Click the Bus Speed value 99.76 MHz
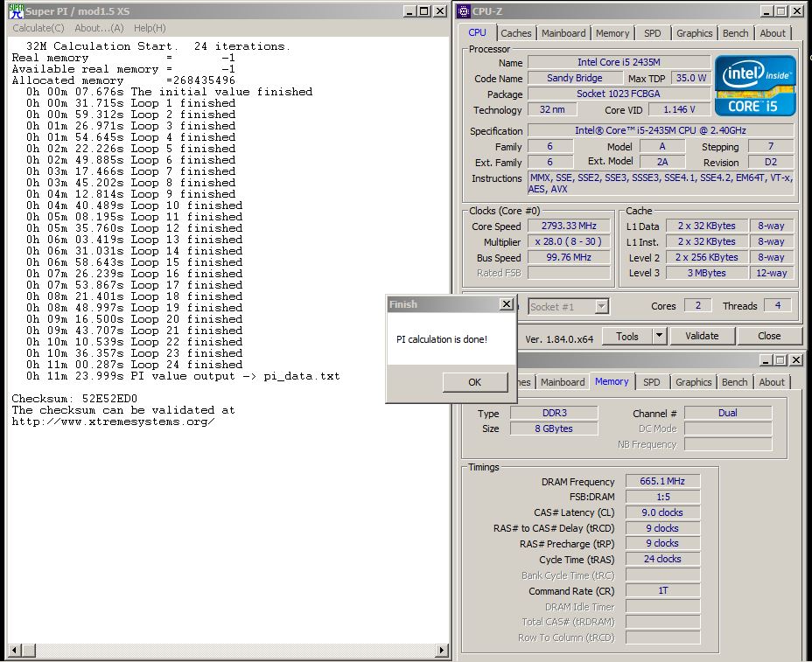 (569, 257)
